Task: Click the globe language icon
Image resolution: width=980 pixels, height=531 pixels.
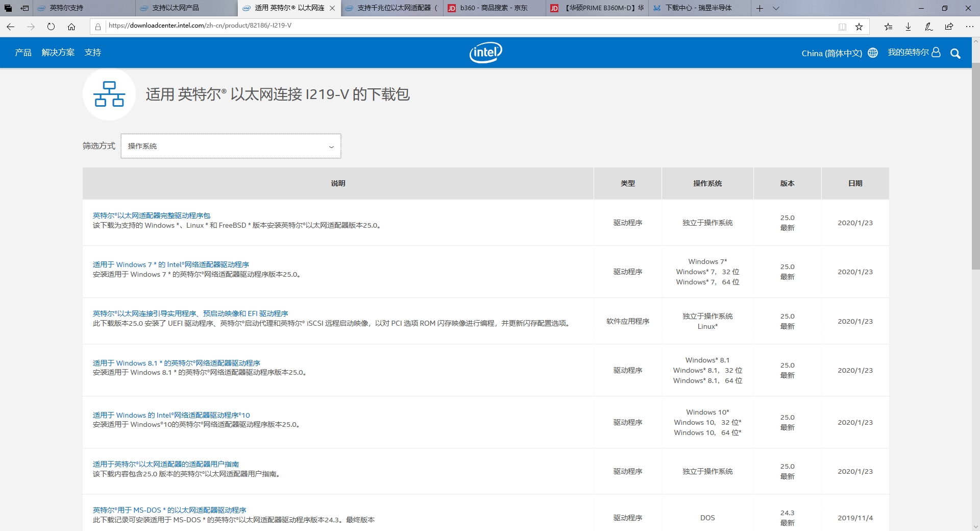Action: pos(873,53)
